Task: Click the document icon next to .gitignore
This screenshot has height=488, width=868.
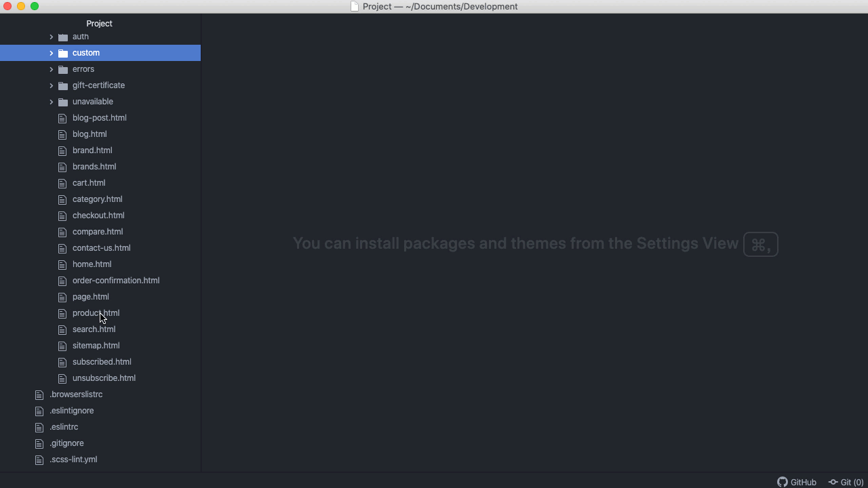Action: (38, 443)
